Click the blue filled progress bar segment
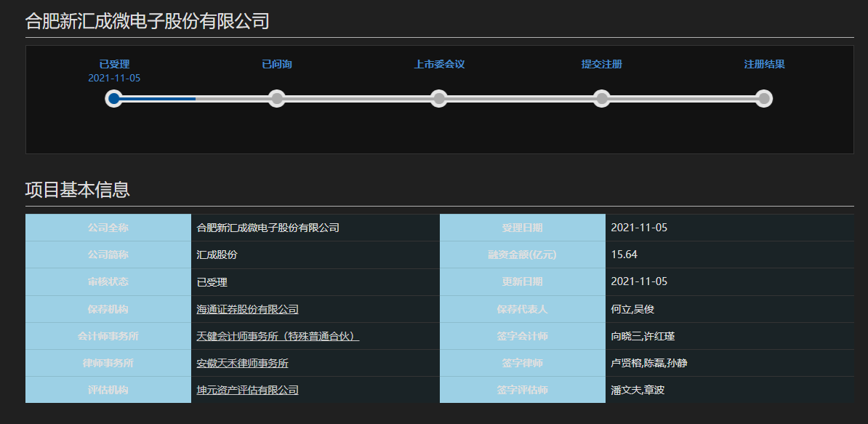The height and width of the screenshot is (424, 868). (x=158, y=98)
